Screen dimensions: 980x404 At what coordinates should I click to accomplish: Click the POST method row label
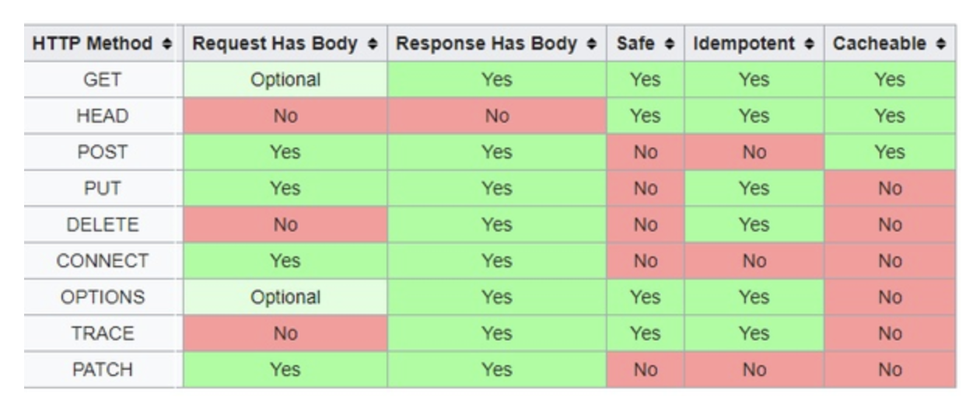[103, 152]
